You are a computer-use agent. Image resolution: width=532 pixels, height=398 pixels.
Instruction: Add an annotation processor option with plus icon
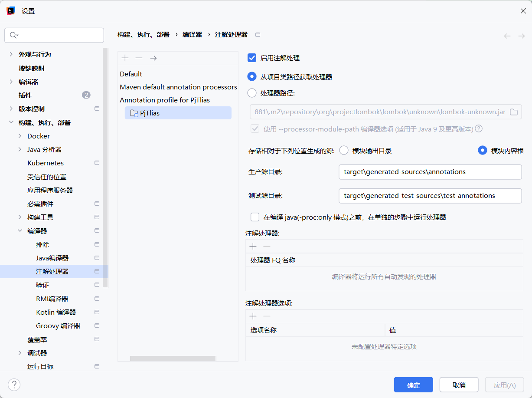point(253,316)
